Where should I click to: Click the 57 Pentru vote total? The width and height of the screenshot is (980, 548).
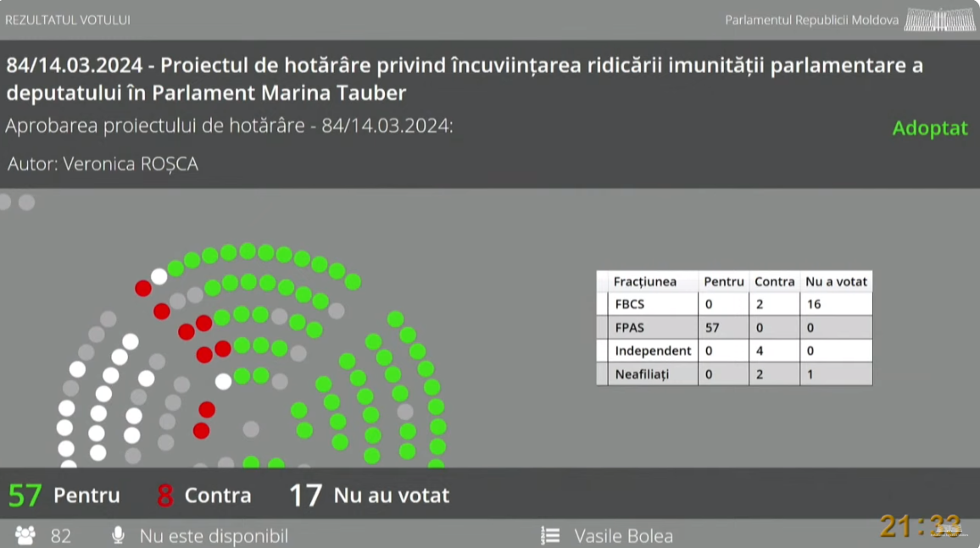point(64,495)
